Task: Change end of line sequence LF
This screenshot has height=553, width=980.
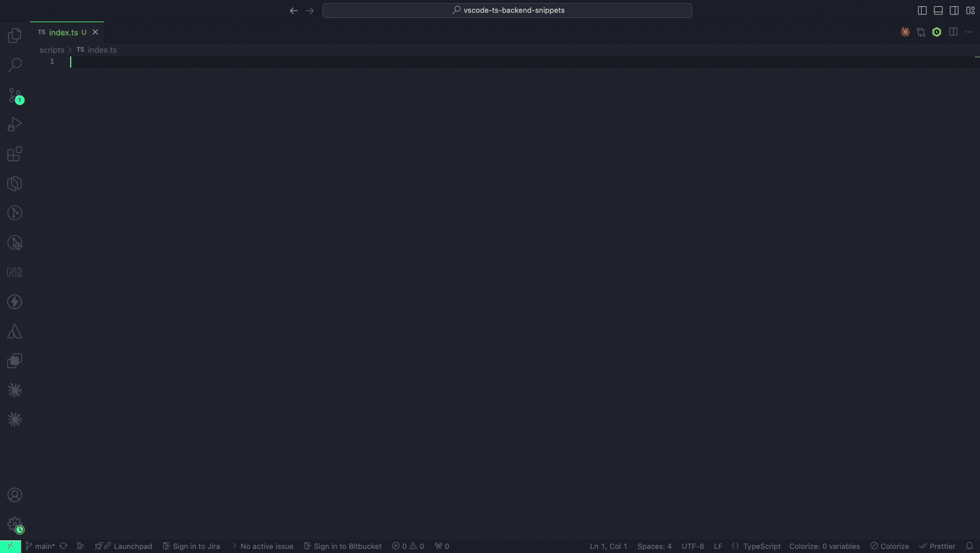Action: click(x=718, y=546)
